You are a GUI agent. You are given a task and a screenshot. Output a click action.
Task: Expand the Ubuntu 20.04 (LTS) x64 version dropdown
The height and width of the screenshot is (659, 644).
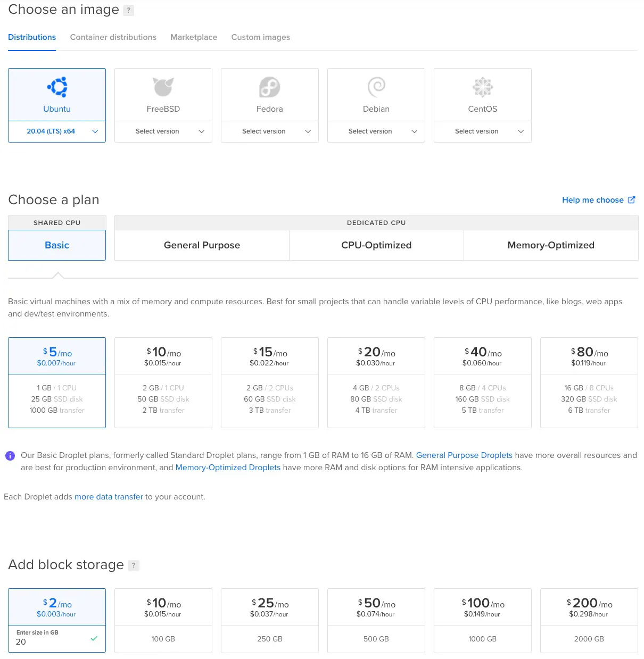tap(57, 131)
